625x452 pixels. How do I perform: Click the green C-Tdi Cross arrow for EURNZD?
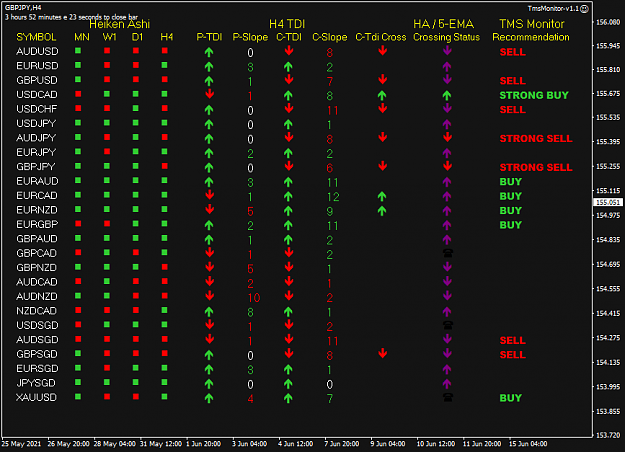tap(382, 210)
